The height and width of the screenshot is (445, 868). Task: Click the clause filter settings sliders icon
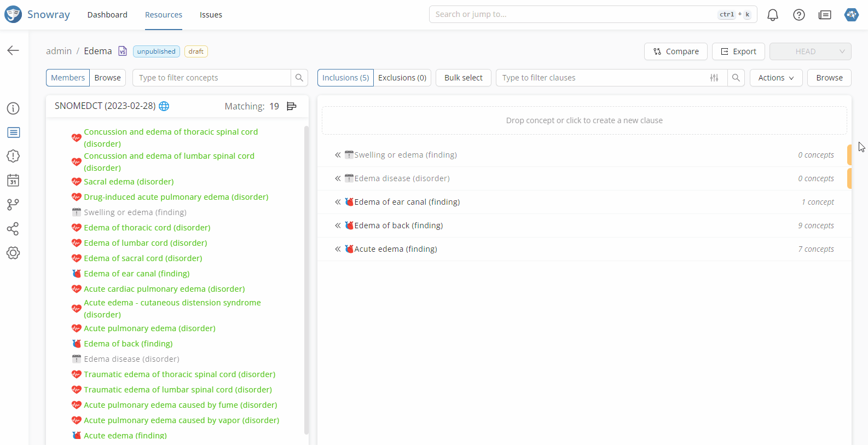click(714, 78)
